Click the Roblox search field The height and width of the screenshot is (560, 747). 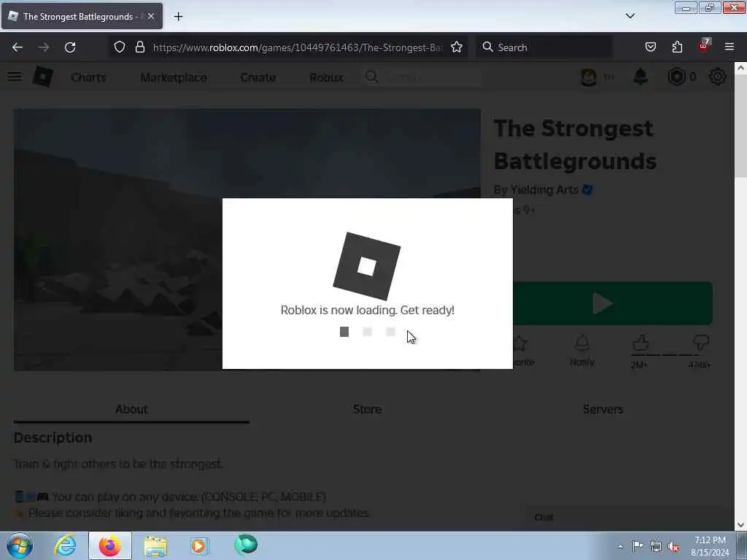(422, 77)
